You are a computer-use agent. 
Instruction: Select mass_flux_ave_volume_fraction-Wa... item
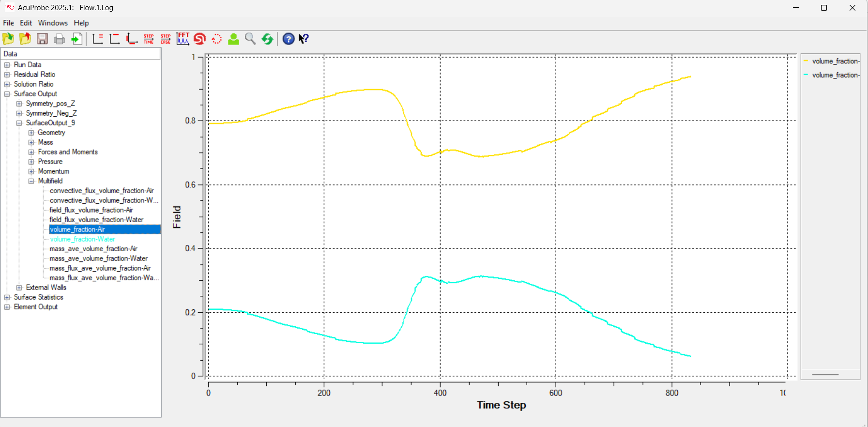point(104,278)
